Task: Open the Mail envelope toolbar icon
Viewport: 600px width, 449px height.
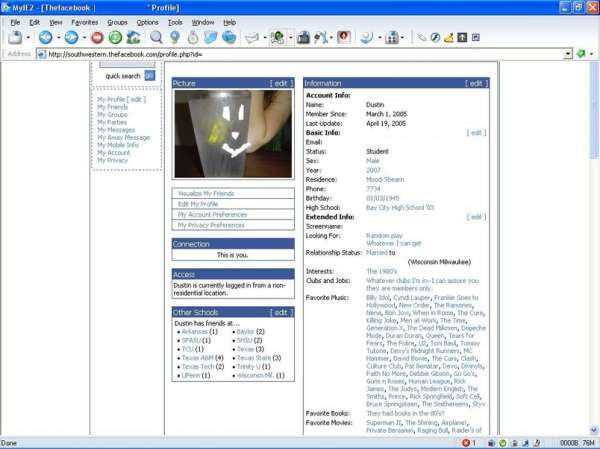Action: pyautogui.click(x=252, y=37)
